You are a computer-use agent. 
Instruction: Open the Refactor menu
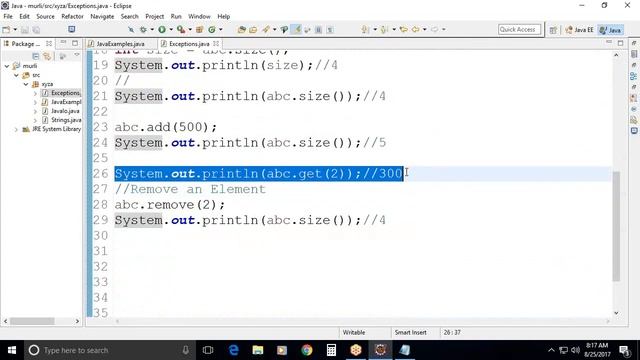(x=72, y=16)
